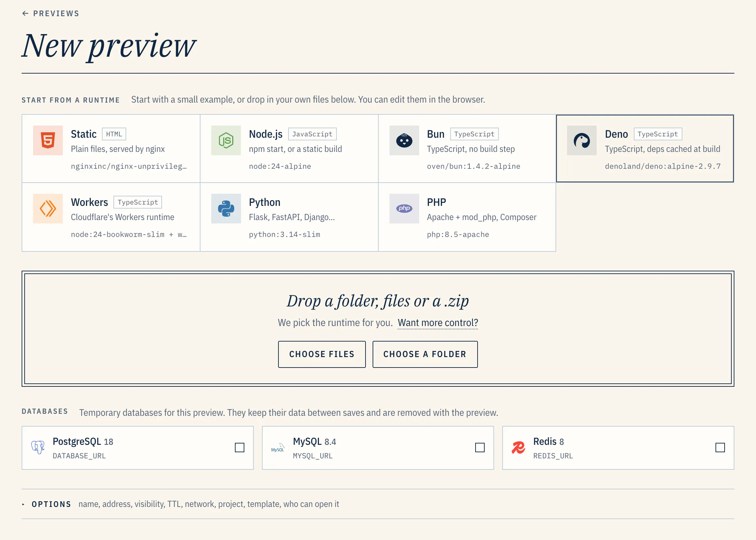Click 'npm start, or a static build' description

[x=295, y=149]
